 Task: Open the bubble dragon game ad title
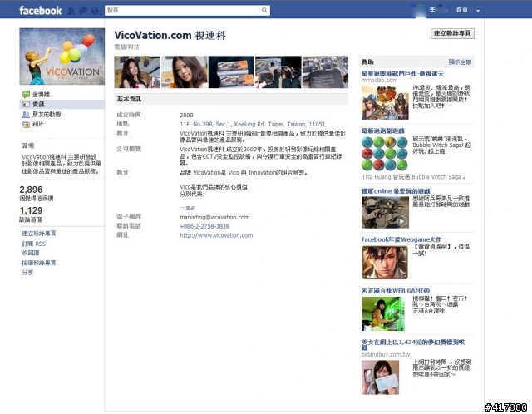coord(382,131)
